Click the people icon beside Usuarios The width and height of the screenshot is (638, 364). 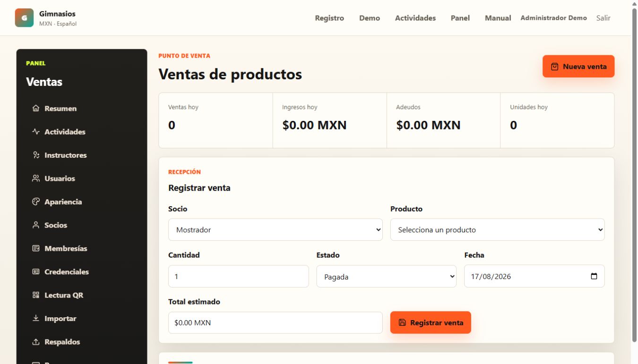tap(36, 178)
